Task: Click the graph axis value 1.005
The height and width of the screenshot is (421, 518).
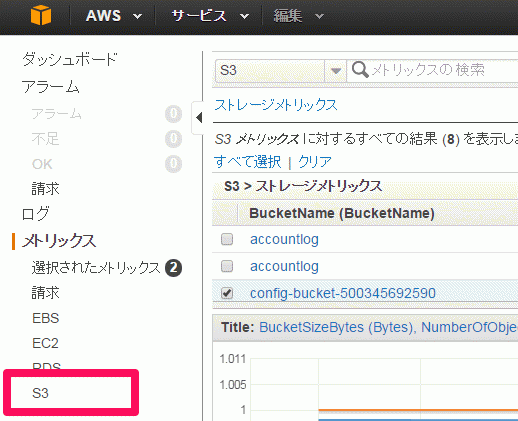Action: 233,385
